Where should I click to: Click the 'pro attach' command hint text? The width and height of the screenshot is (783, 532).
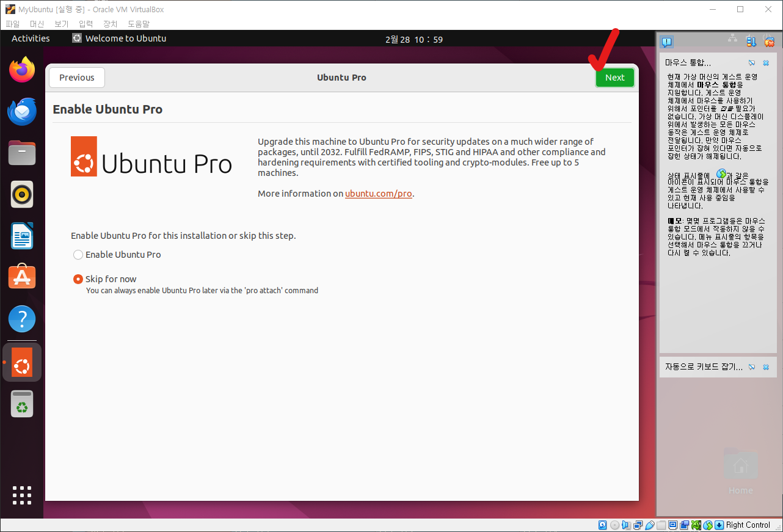tap(202, 291)
